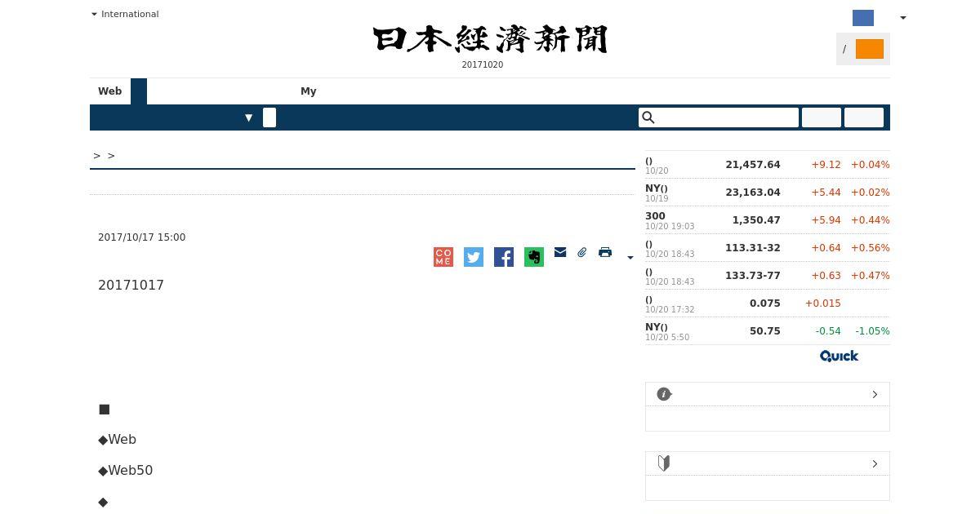The image size is (980, 514).
Task: Click the timestamp 10/20 5:50
Action: click(667, 337)
